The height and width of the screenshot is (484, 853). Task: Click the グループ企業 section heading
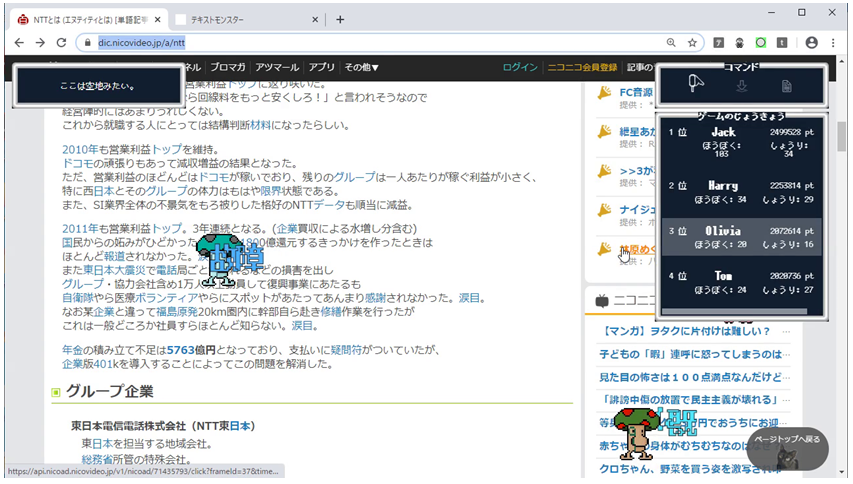coord(109,391)
